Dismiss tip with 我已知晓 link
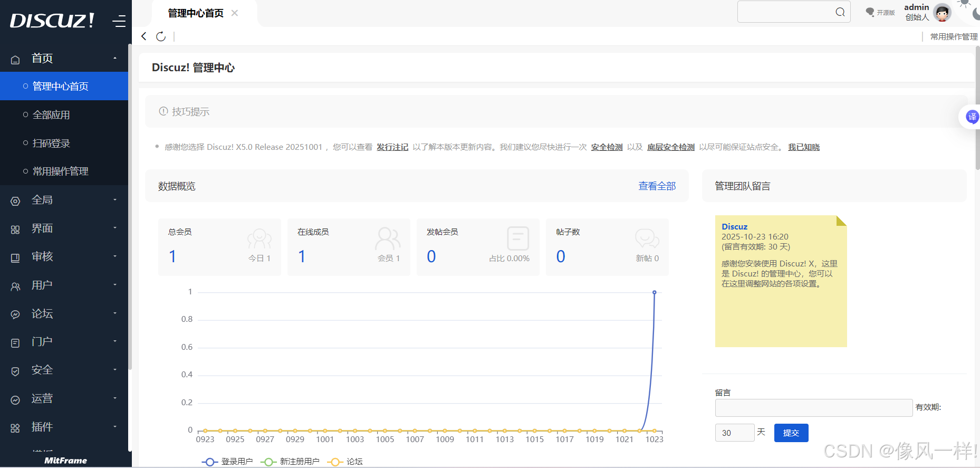The height and width of the screenshot is (468, 980). coord(804,147)
